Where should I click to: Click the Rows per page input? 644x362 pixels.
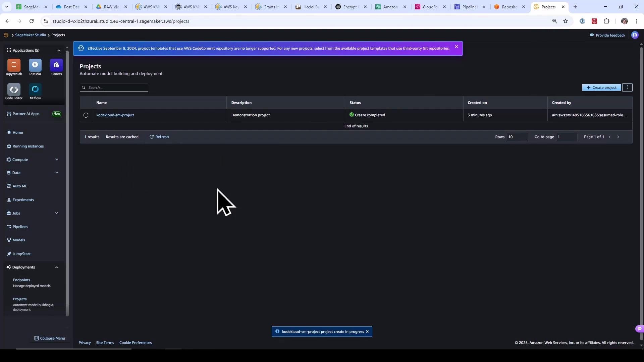517,137
